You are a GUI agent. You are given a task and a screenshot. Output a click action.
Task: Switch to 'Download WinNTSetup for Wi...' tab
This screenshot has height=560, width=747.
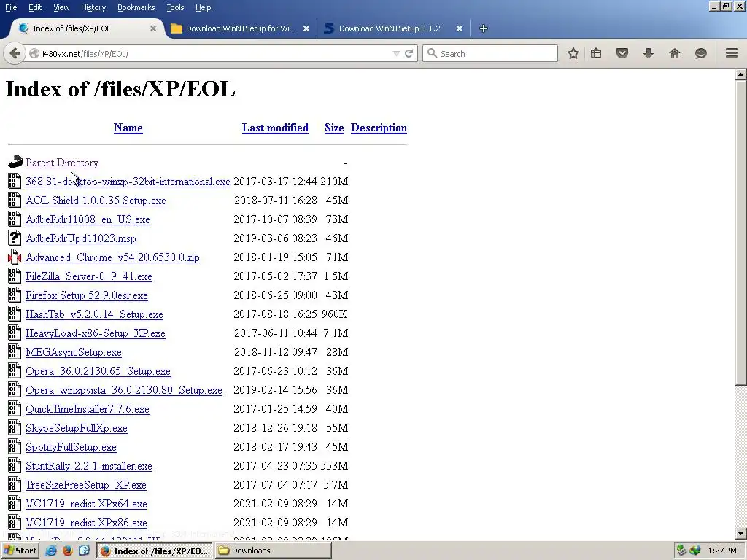(240, 28)
